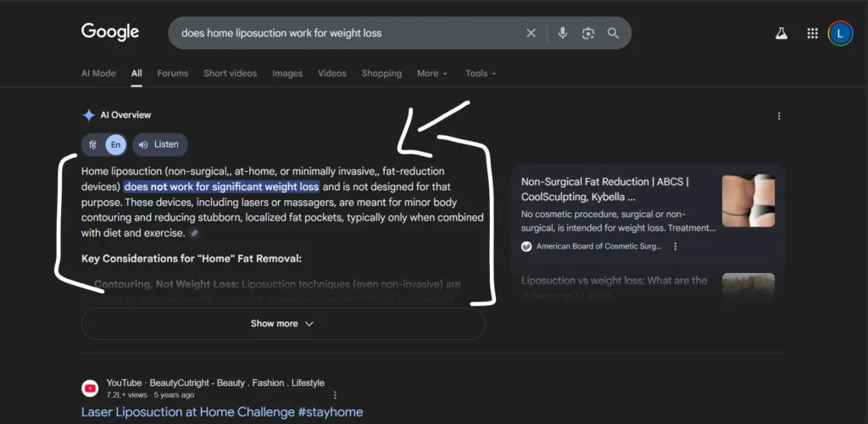Expand AI Overview with Show more
This screenshot has width=868, height=424.
(282, 324)
